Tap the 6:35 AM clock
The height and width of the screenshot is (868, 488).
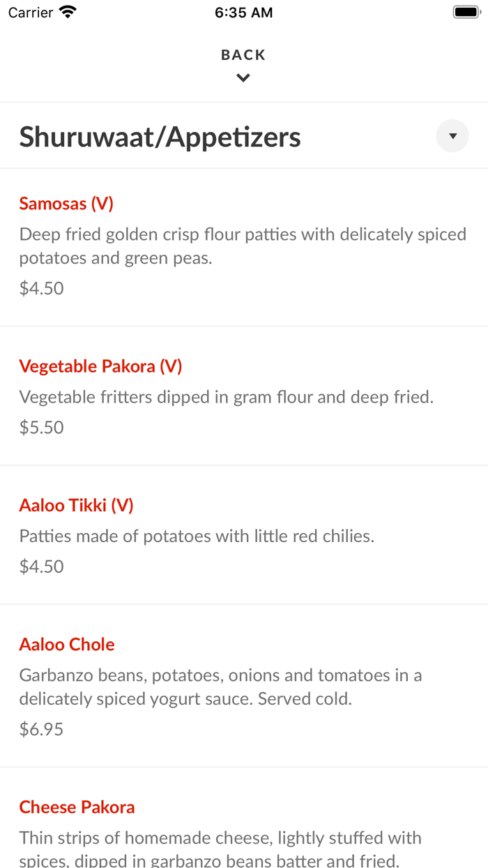point(243,13)
